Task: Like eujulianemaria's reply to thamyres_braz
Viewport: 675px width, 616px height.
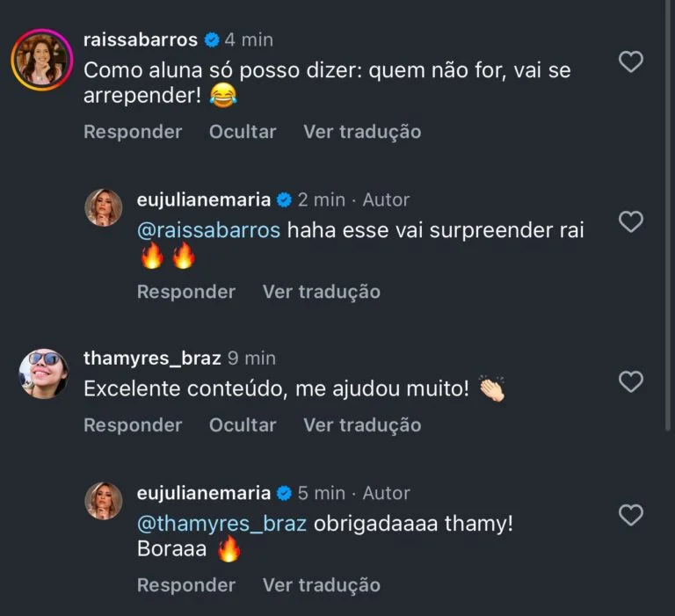Action: [631, 515]
